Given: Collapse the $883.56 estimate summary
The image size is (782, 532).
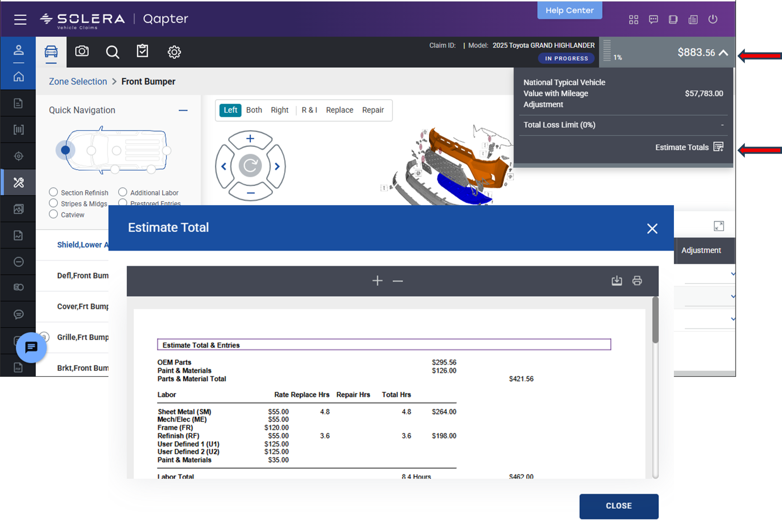Looking at the screenshot, I should [723, 53].
